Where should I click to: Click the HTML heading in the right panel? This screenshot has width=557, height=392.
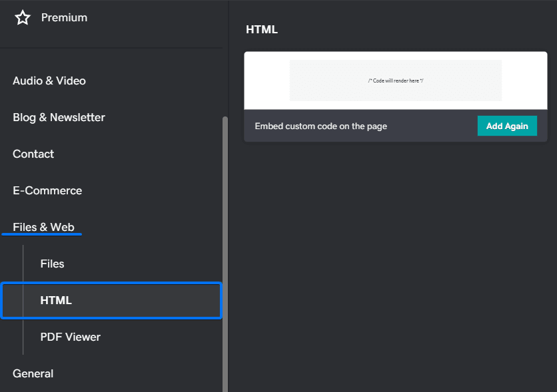(262, 29)
